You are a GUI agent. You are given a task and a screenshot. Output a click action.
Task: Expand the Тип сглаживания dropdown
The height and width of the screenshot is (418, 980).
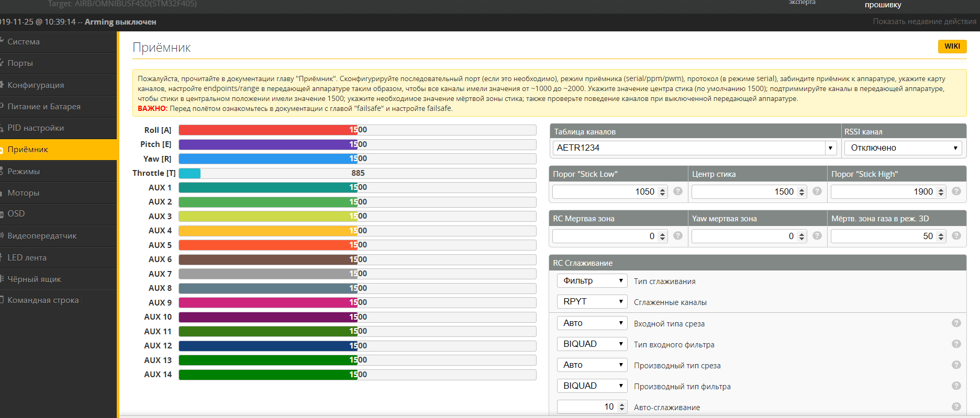[592, 281]
